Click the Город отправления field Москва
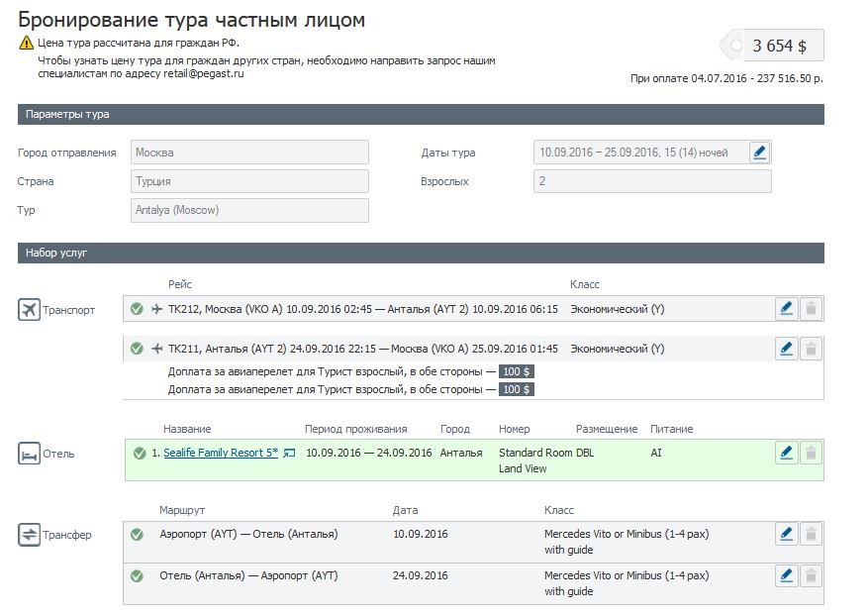The height and width of the screenshot is (615, 868). tap(249, 153)
